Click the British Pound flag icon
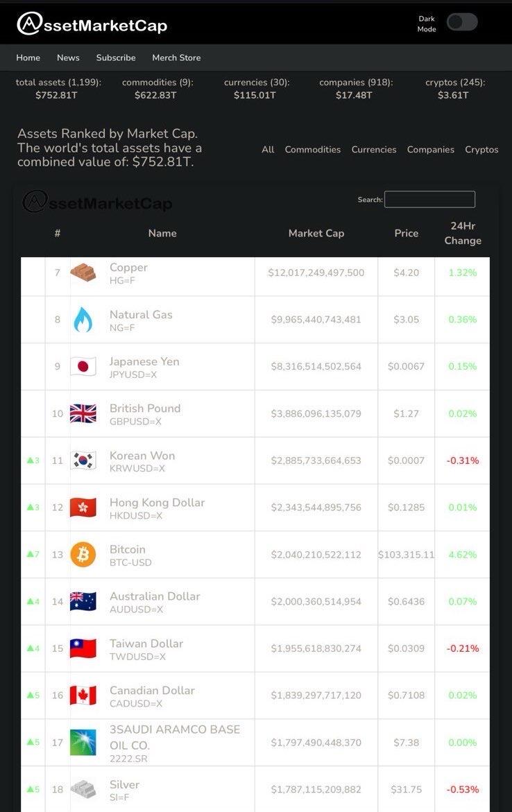 (83, 414)
